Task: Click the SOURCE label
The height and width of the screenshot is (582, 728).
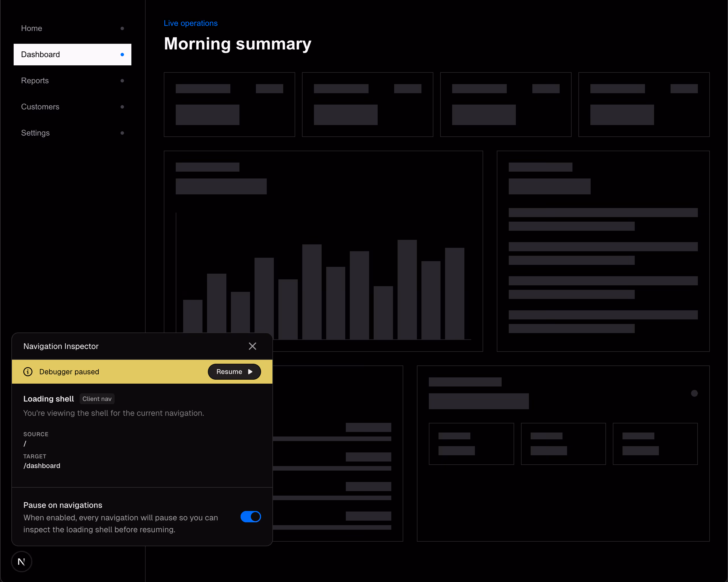Action: [x=36, y=434]
